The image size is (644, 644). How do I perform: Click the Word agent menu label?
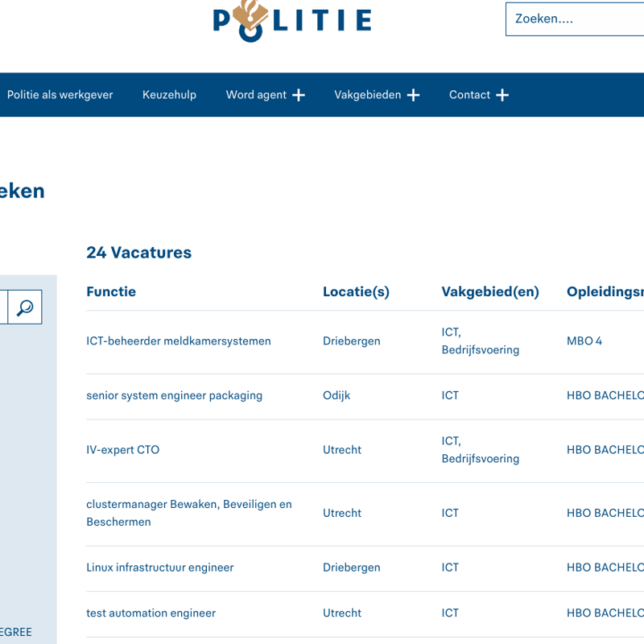[256, 95]
